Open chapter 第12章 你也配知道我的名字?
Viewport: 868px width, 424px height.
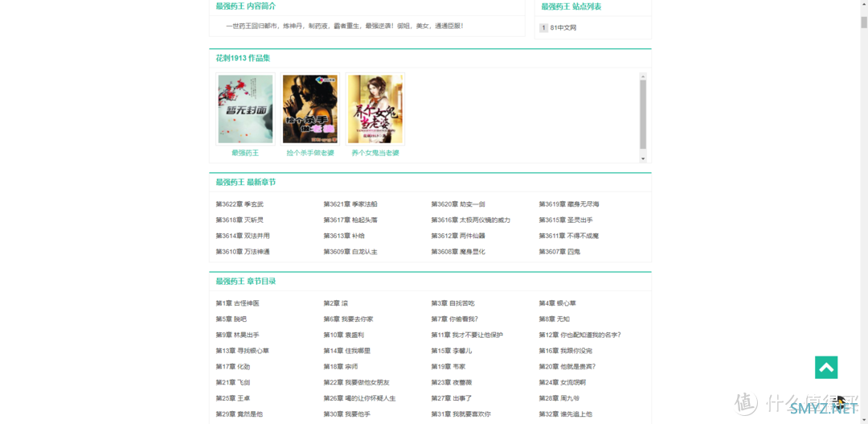tap(580, 335)
